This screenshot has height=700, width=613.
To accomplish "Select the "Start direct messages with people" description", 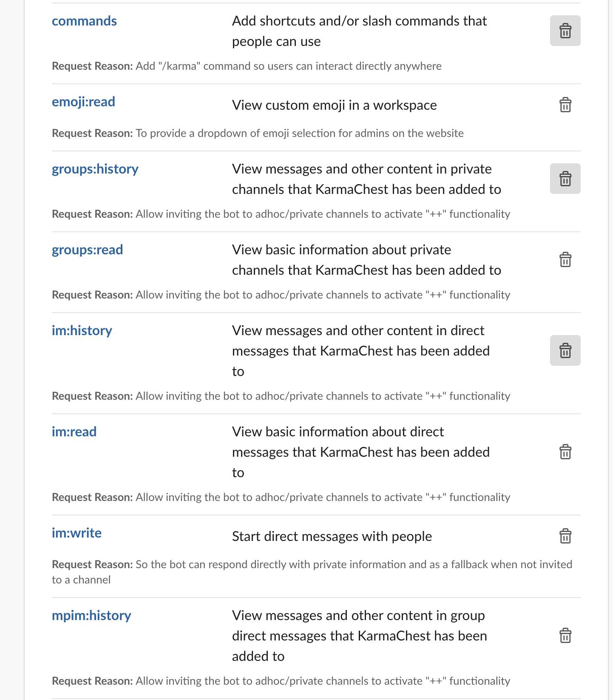I will 332,536.
